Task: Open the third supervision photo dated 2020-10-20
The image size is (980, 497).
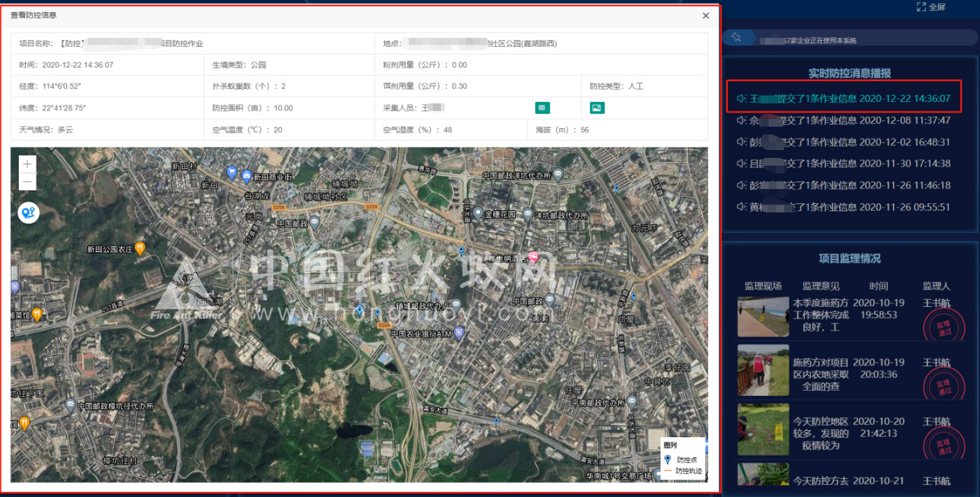Action: pyautogui.click(x=763, y=429)
